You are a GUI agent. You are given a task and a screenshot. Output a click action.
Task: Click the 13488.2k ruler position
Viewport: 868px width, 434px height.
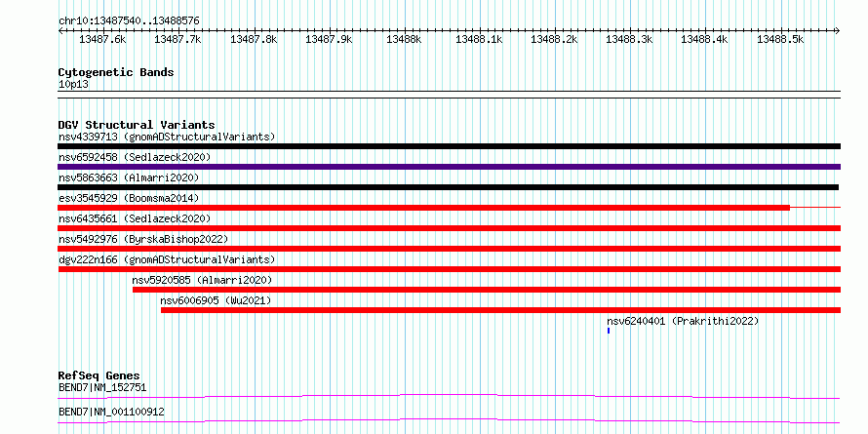(555, 39)
